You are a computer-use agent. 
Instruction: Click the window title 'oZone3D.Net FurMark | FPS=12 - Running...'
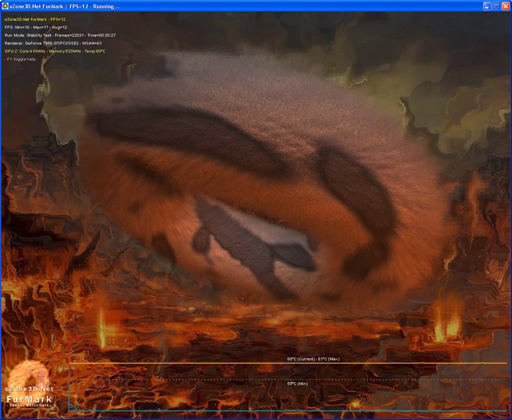pos(64,6)
